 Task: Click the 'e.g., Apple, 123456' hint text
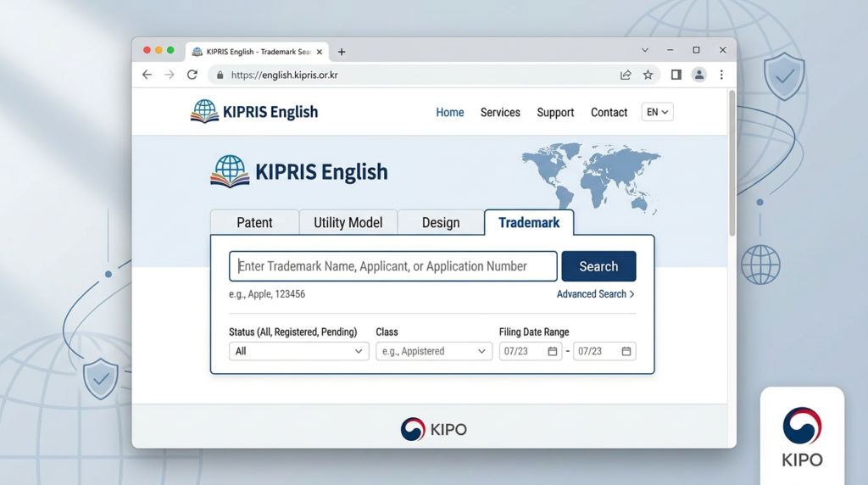point(267,294)
